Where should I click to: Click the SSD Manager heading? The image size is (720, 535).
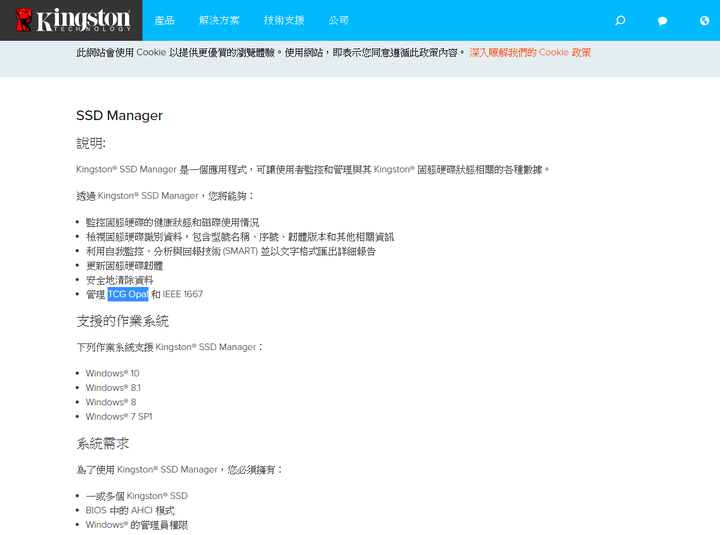[x=119, y=115]
